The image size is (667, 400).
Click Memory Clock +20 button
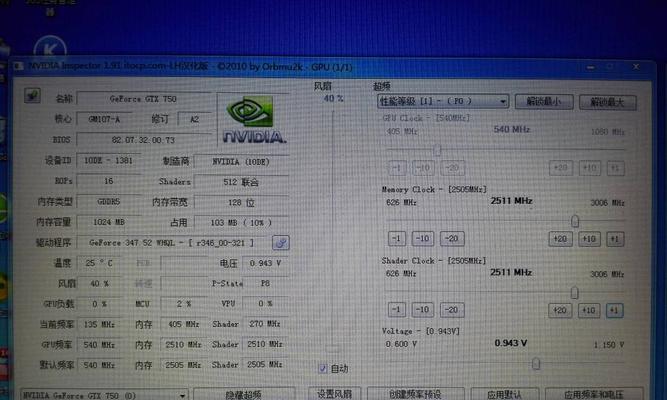[x=560, y=239]
